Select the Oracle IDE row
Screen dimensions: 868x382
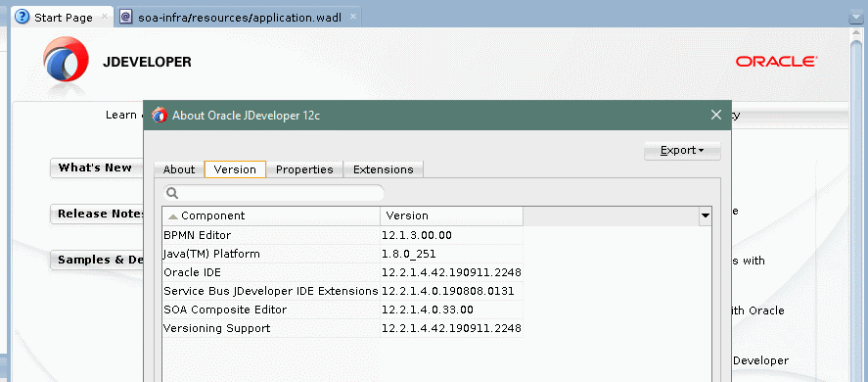point(343,272)
